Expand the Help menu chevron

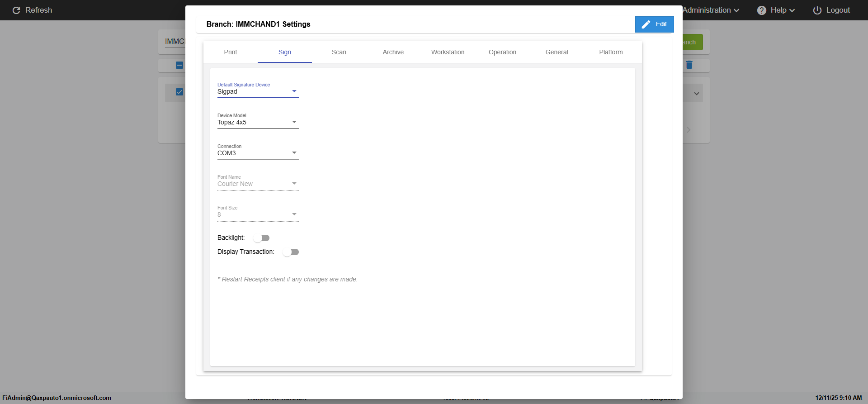click(792, 10)
